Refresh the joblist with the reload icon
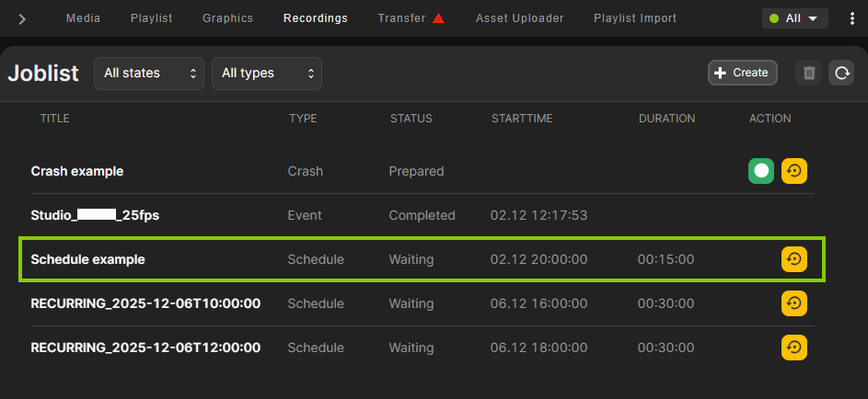The image size is (868, 399). [x=841, y=73]
